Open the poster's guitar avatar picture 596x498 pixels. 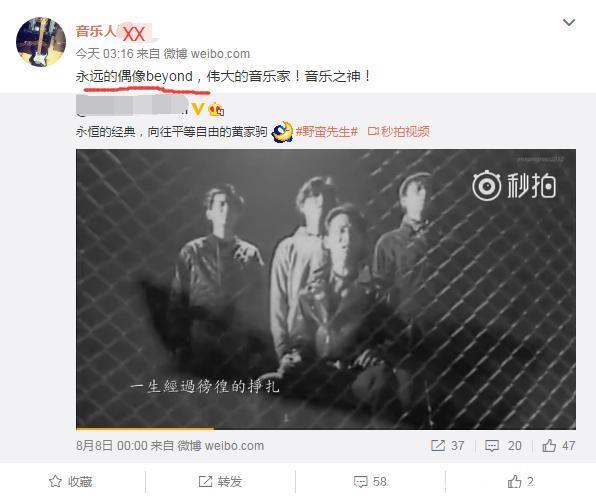[x=41, y=42]
